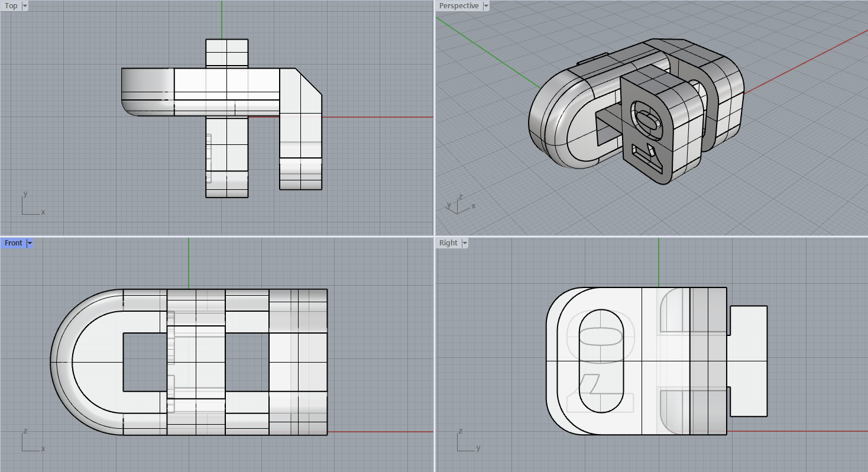Open the Front viewport dropdown arrow
868x472 pixels.
(x=30, y=243)
